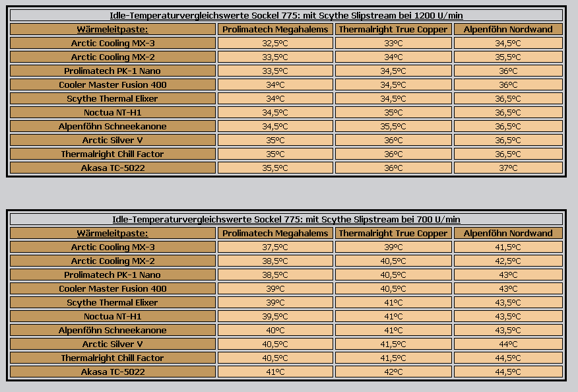This screenshot has width=578, height=392.
Task: Click Alpenföhn Nordwand header in 1200 U/min table
Action: click(x=508, y=29)
